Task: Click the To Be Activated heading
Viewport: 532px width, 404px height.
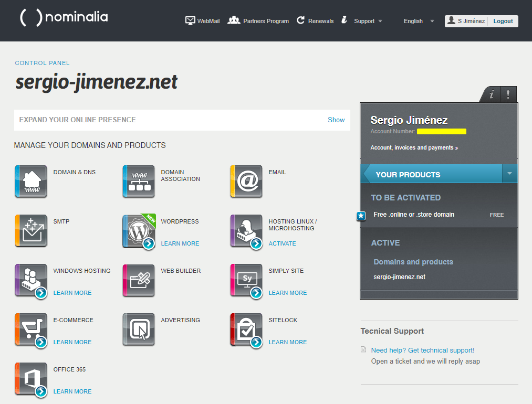Action: click(x=406, y=198)
